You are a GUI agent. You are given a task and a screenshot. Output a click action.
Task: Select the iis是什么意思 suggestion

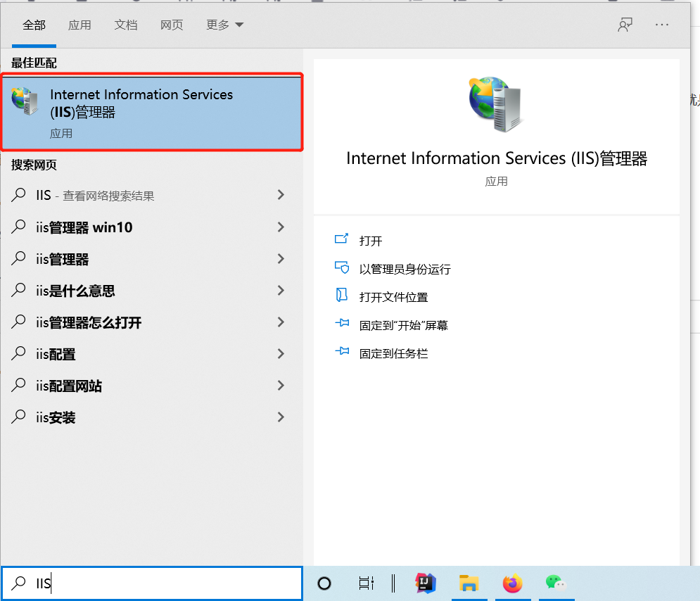152,291
